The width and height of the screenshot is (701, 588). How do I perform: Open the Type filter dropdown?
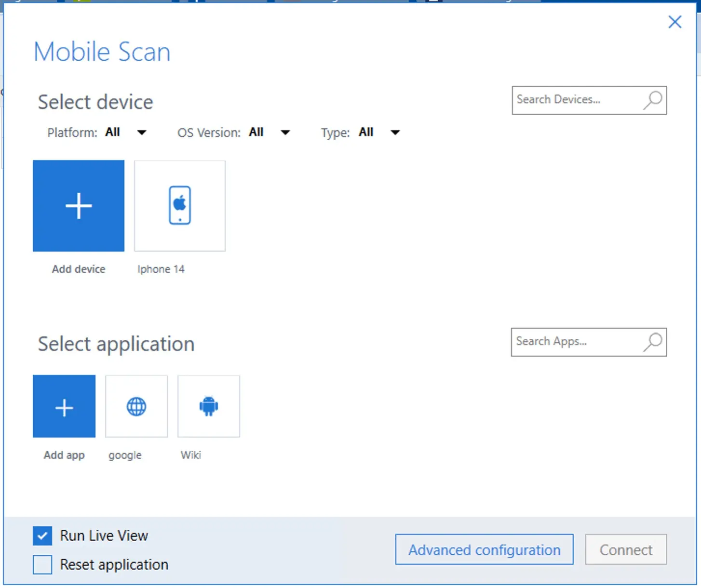[x=395, y=133]
